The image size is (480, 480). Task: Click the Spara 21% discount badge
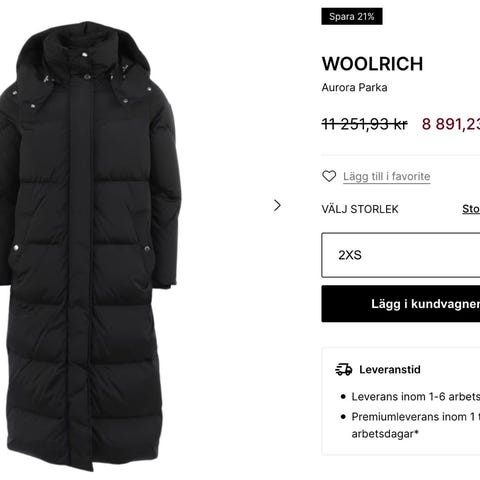352,17
